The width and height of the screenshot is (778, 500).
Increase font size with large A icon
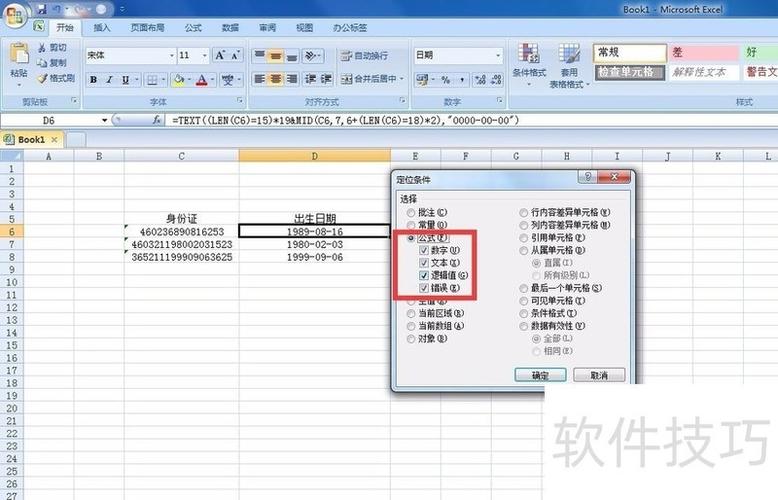[220, 55]
